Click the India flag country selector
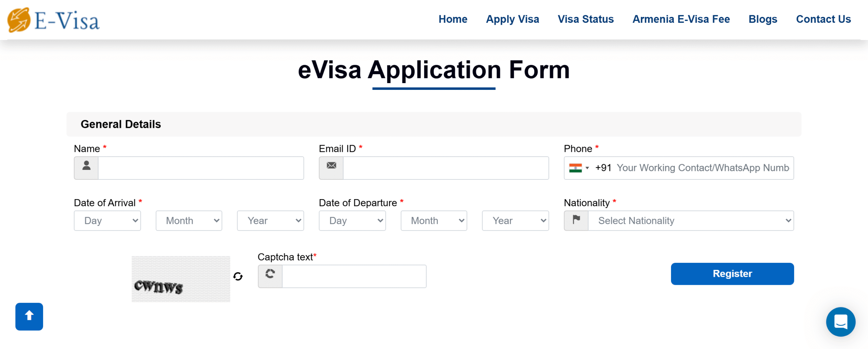 (x=579, y=168)
